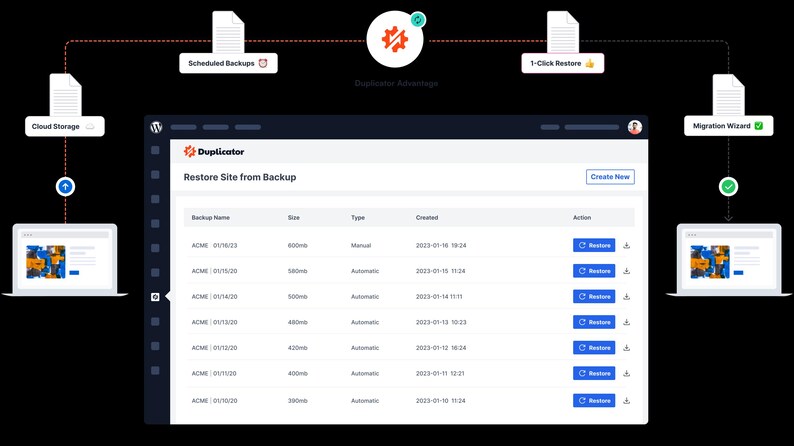Click the teal sync badge on the logo
The width and height of the screenshot is (794, 446).
tap(417, 20)
